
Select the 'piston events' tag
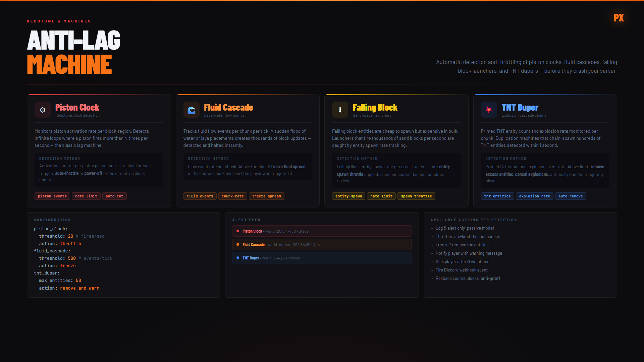(x=52, y=196)
